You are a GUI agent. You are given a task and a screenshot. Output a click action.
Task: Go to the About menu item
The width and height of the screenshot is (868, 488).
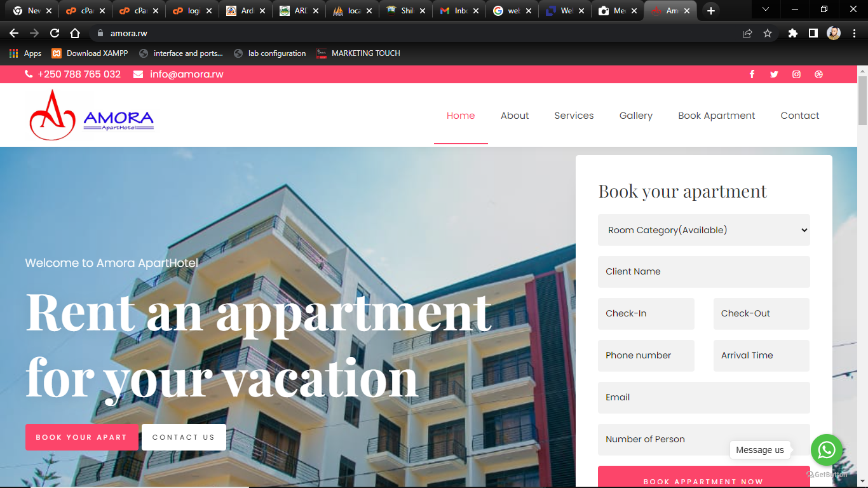pos(515,116)
